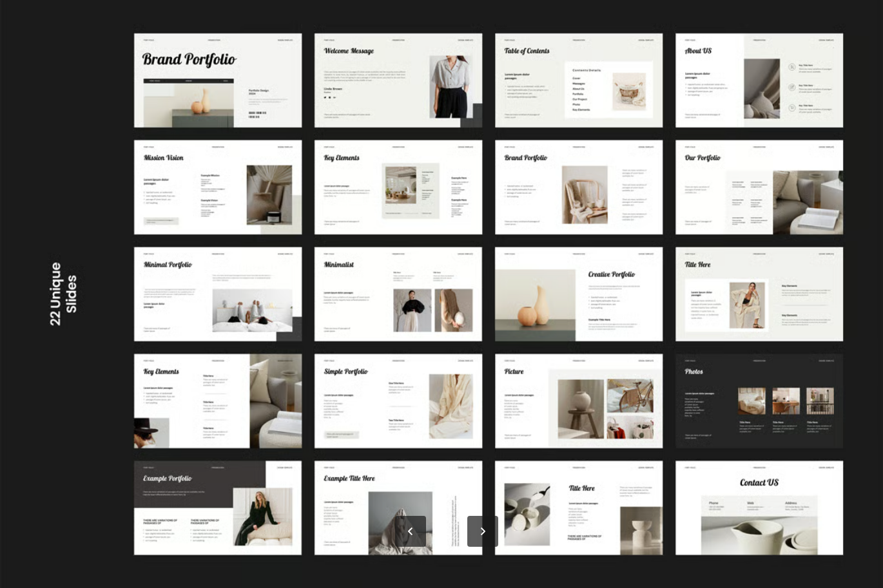Open the second-row Key Elements slide
This screenshot has height=588, width=883.
pyautogui.click(x=398, y=187)
